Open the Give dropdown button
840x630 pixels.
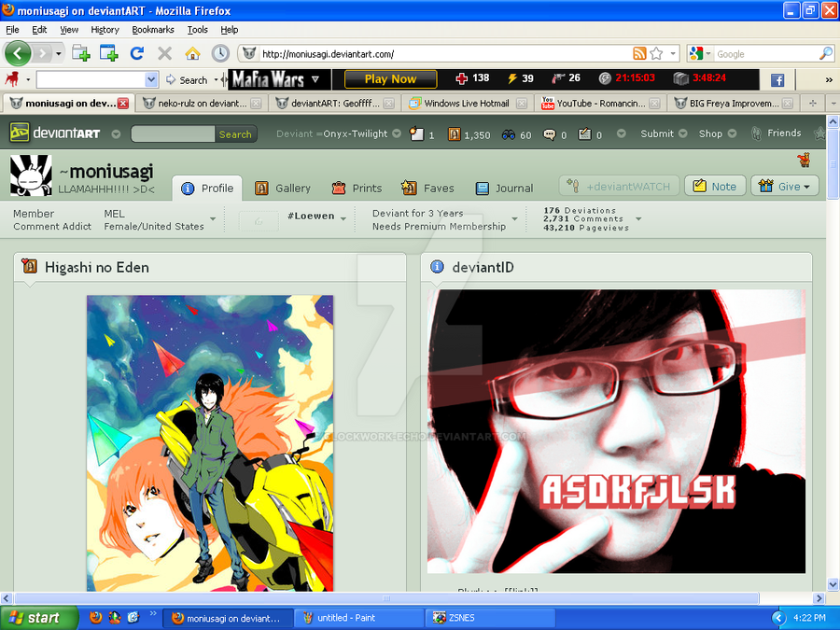click(x=785, y=186)
